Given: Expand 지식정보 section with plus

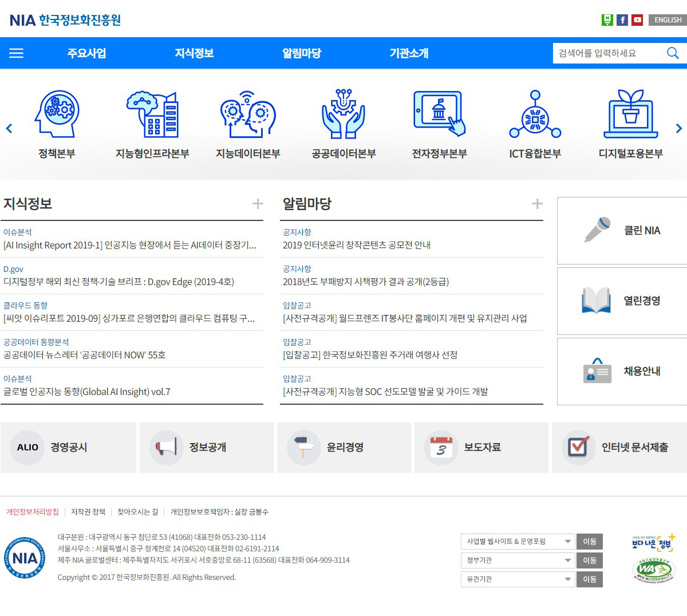Looking at the screenshot, I should coord(258,204).
